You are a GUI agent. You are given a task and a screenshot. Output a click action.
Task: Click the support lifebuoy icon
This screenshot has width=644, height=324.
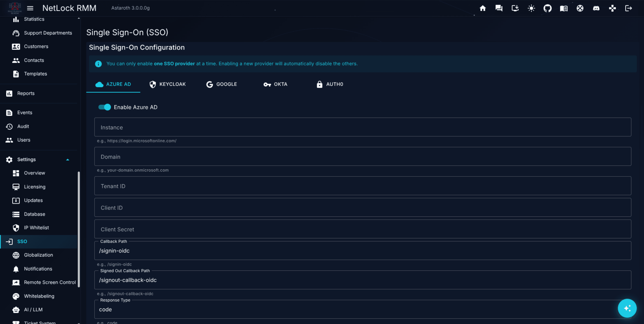point(580,8)
